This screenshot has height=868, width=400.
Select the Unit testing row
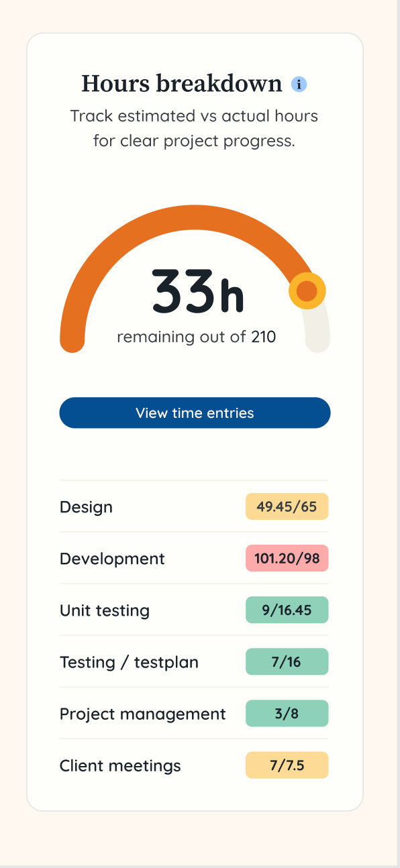(x=194, y=610)
